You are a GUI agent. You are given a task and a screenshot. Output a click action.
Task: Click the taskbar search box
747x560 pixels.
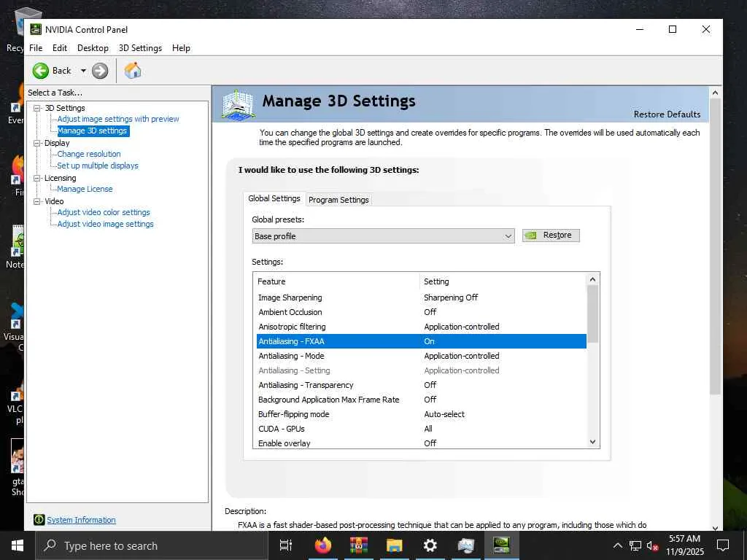coord(152,545)
